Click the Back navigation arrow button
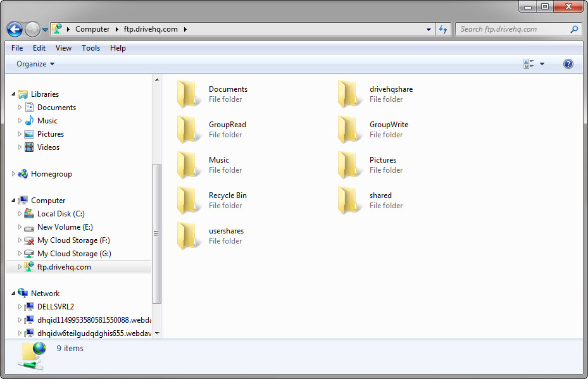Viewport: 588px width, 379px height. click(15, 29)
